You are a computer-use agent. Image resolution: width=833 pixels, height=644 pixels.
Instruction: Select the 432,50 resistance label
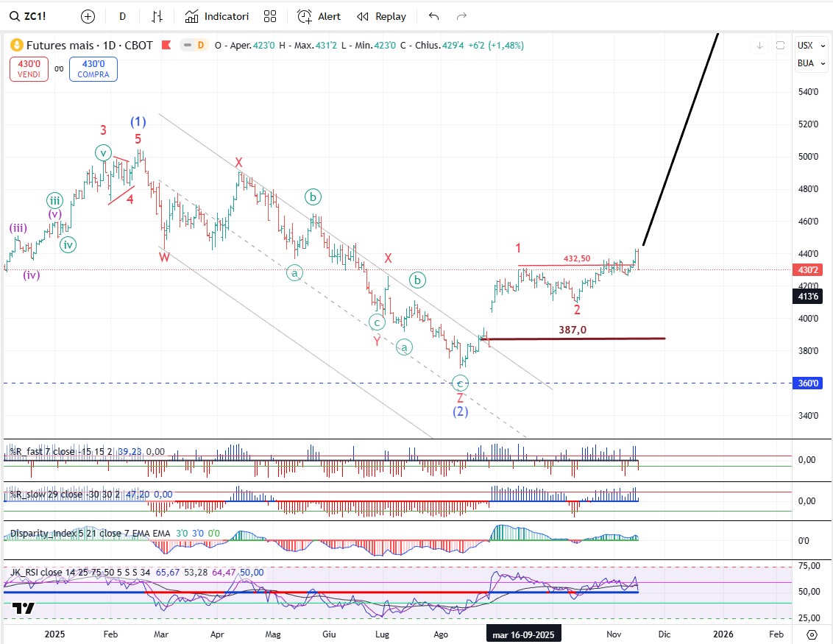coord(577,259)
